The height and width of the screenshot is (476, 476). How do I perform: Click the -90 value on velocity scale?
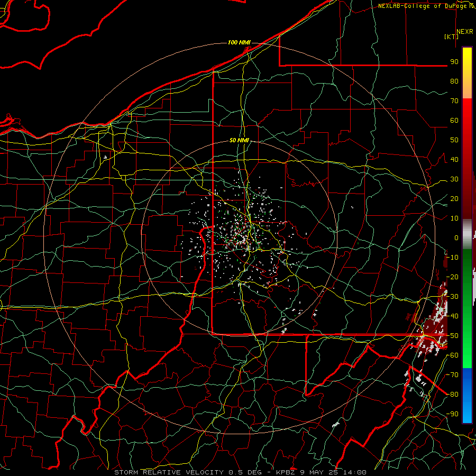point(452,414)
